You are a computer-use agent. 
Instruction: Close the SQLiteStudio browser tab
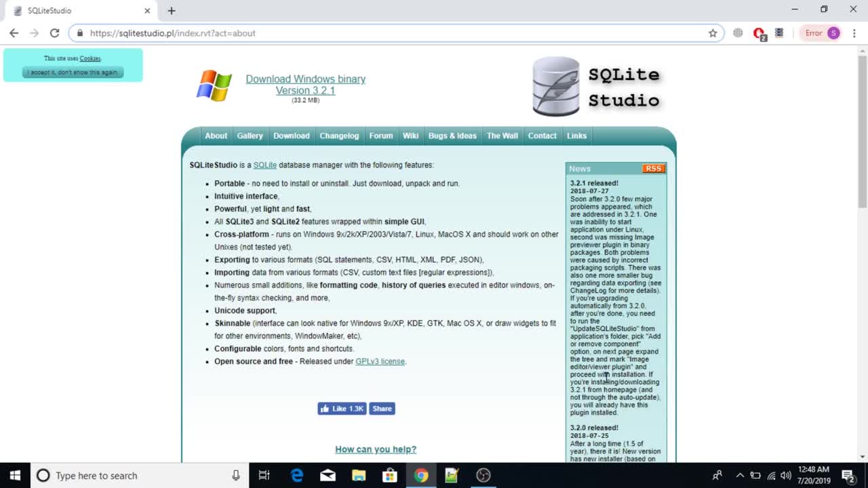pyautogui.click(x=147, y=11)
